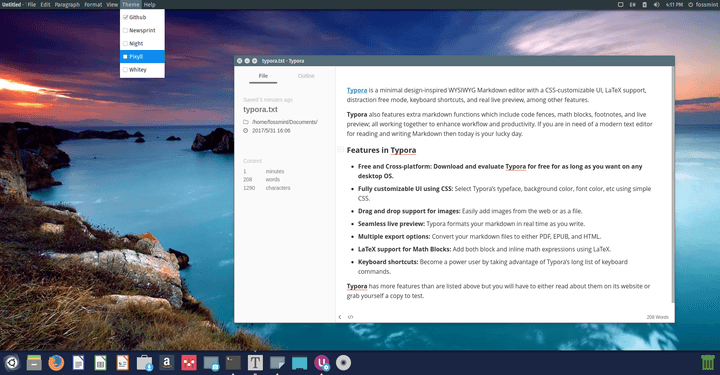Open the Help menu

pyautogui.click(x=150, y=5)
